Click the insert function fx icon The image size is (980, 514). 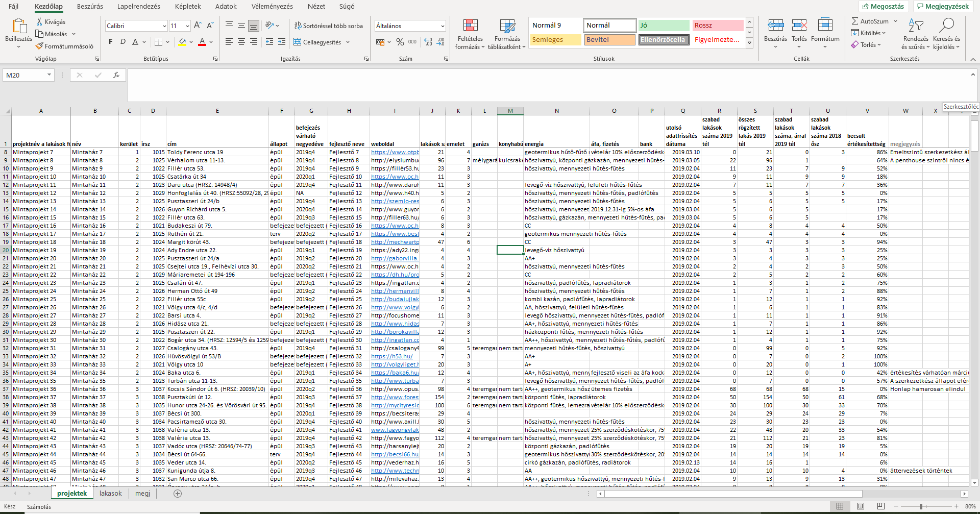coord(116,75)
